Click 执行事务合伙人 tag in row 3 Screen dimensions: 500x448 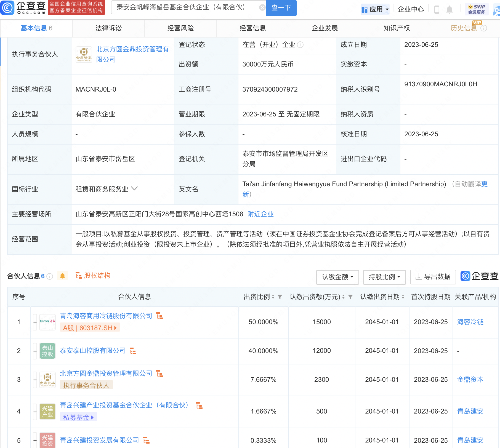86,385
